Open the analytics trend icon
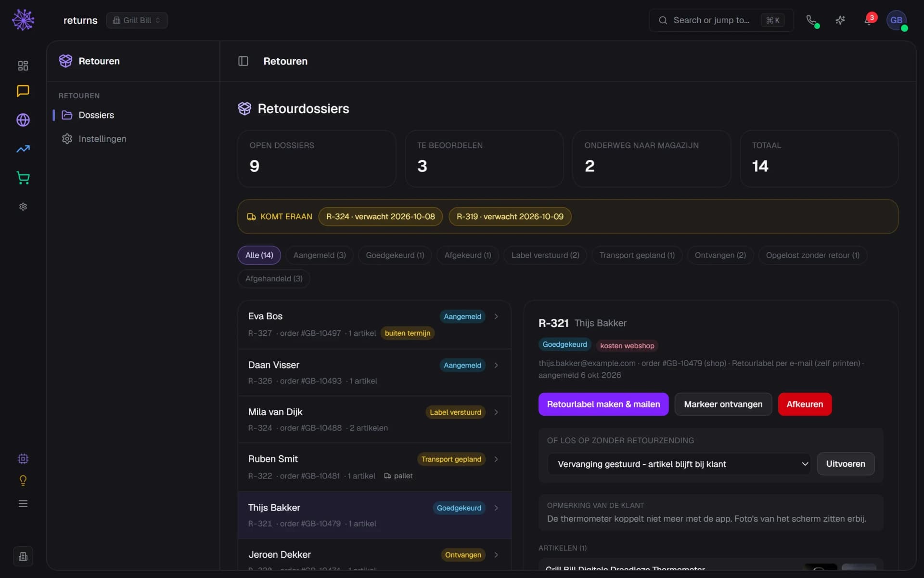Image resolution: width=924 pixels, height=578 pixels. click(23, 149)
